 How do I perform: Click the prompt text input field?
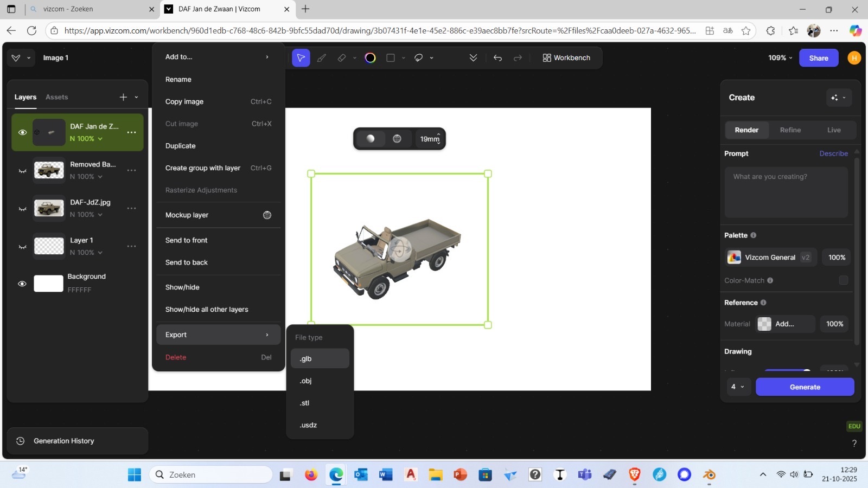(x=786, y=192)
